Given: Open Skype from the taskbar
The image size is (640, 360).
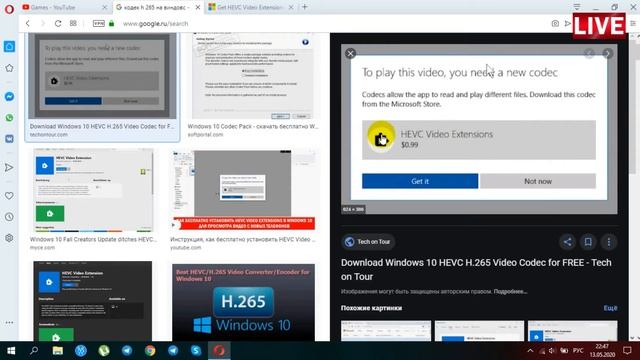Looking at the screenshot, I should (x=196, y=351).
